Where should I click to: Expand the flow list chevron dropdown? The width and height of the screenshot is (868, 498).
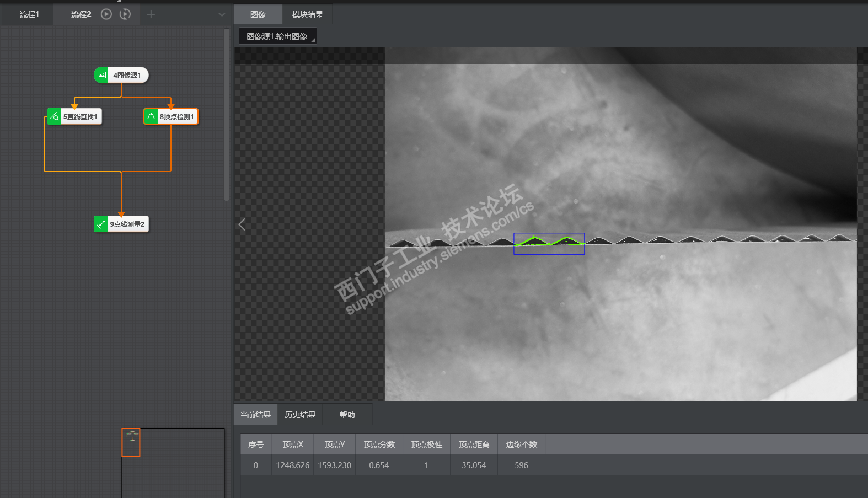222,15
